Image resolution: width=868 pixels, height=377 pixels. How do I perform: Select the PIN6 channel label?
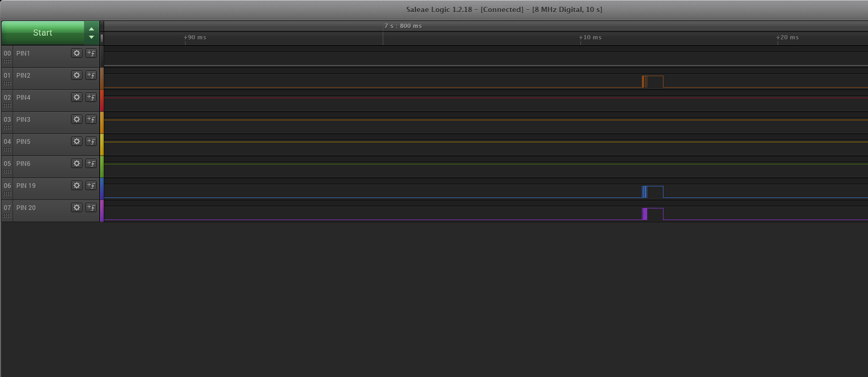coord(23,164)
